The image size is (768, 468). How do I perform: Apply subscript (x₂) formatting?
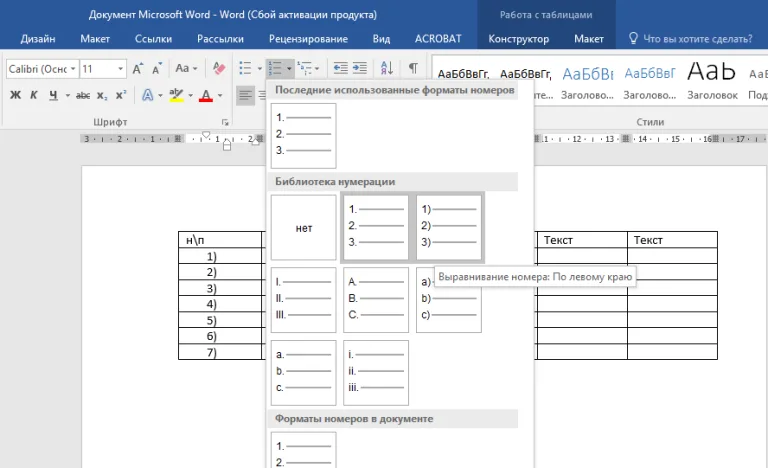click(101, 95)
